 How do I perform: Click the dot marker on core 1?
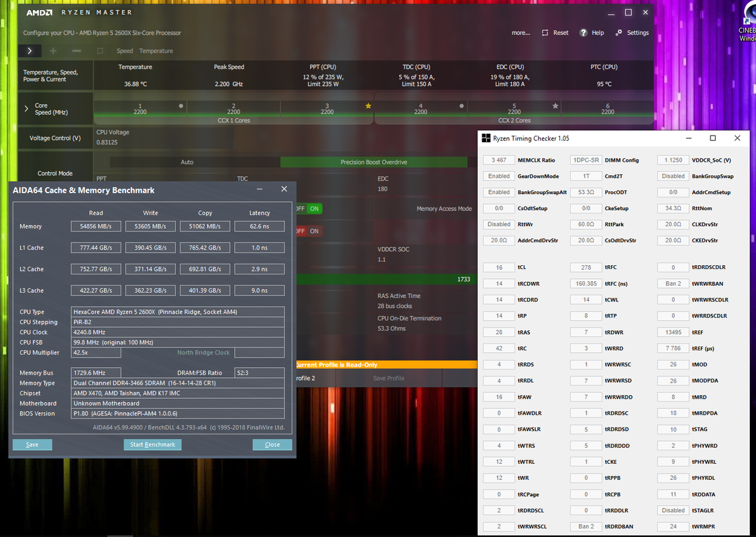(181, 105)
